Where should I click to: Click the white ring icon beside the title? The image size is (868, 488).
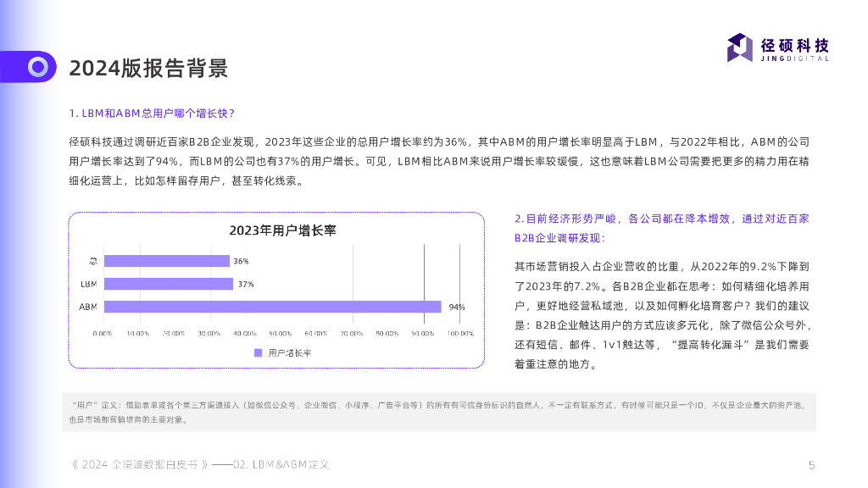tap(37, 67)
